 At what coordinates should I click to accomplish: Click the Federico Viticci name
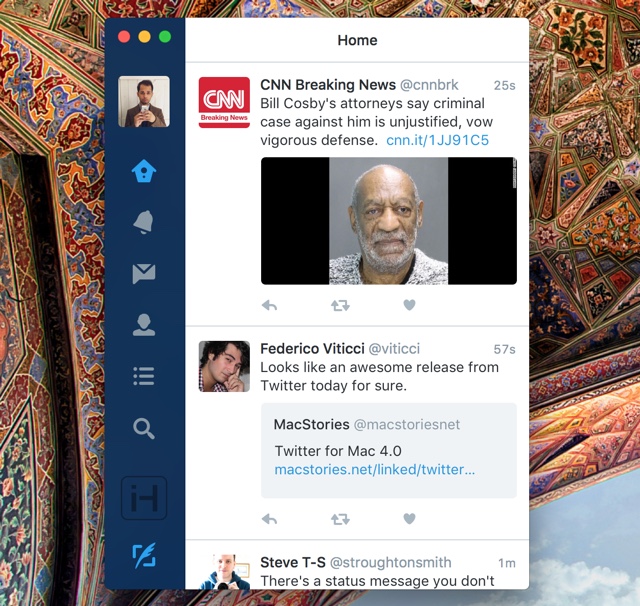[x=312, y=349]
